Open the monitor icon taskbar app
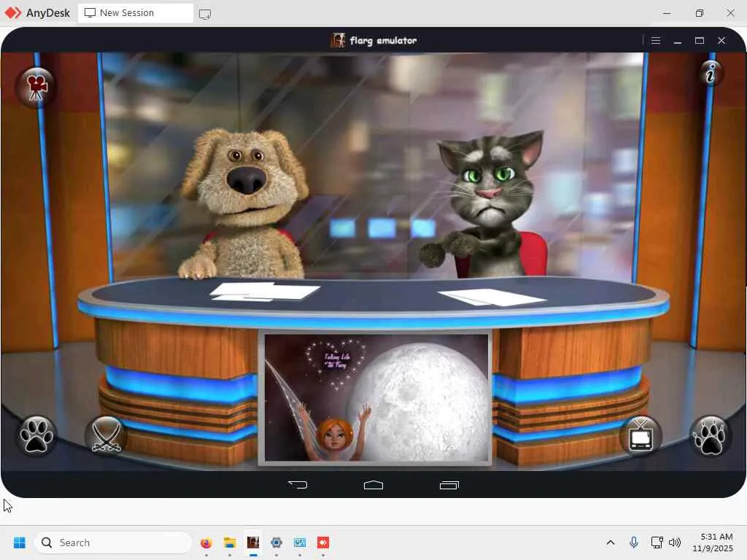This screenshot has height=560, width=747. pyautogui.click(x=300, y=542)
